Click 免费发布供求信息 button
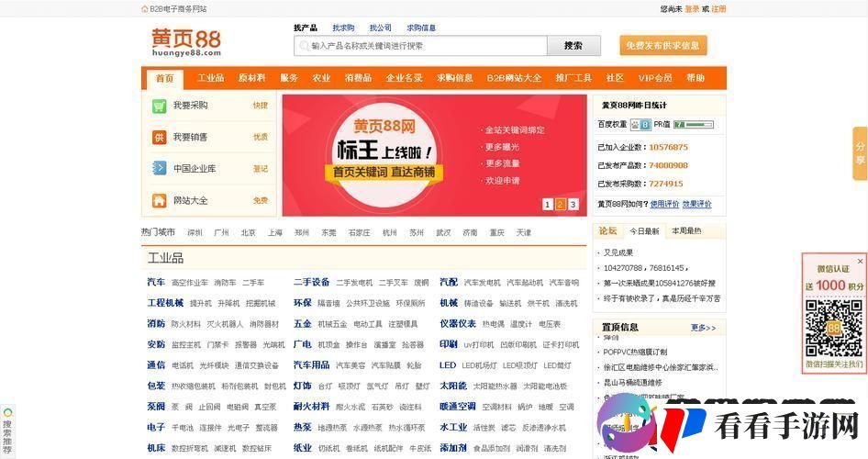 662,46
